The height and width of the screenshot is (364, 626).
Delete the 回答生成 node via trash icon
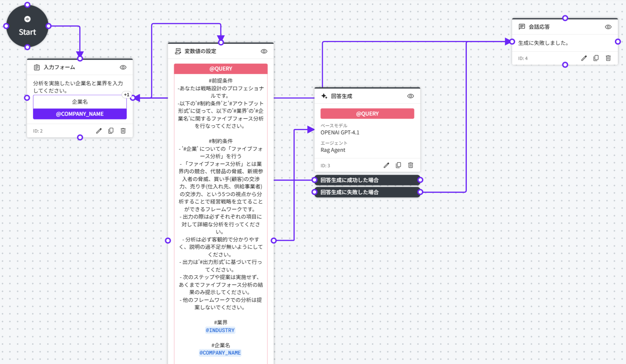coord(410,165)
